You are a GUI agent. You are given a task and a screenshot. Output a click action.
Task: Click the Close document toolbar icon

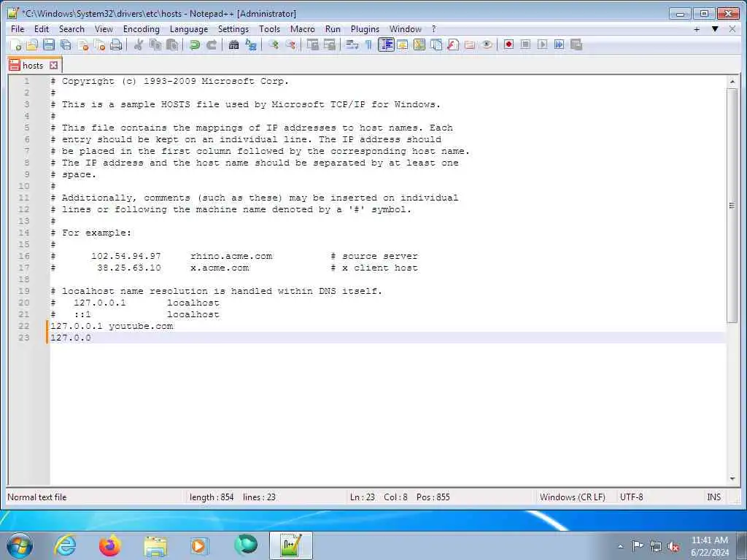coord(83,44)
